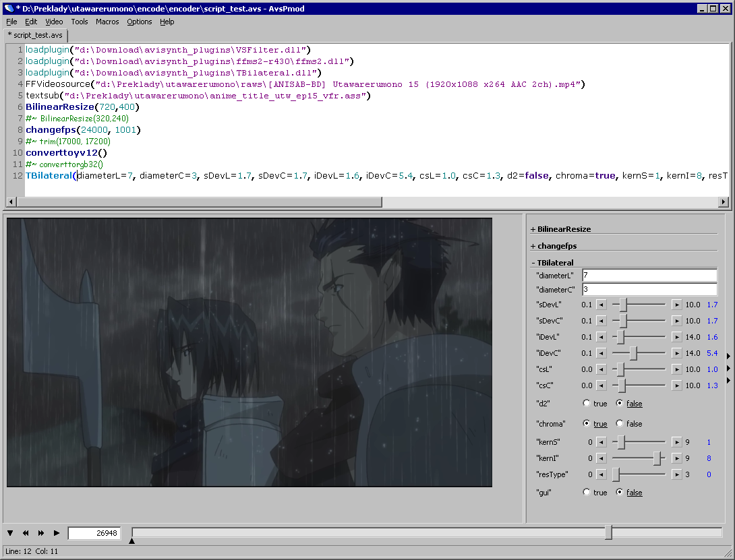This screenshot has height=560, width=735.
Task: Click the iDevC slider handle
Action: (633, 353)
